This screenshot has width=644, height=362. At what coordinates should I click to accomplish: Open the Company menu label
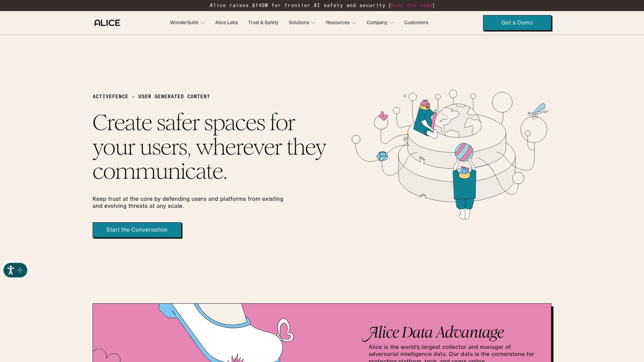click(x=377, y=22)
